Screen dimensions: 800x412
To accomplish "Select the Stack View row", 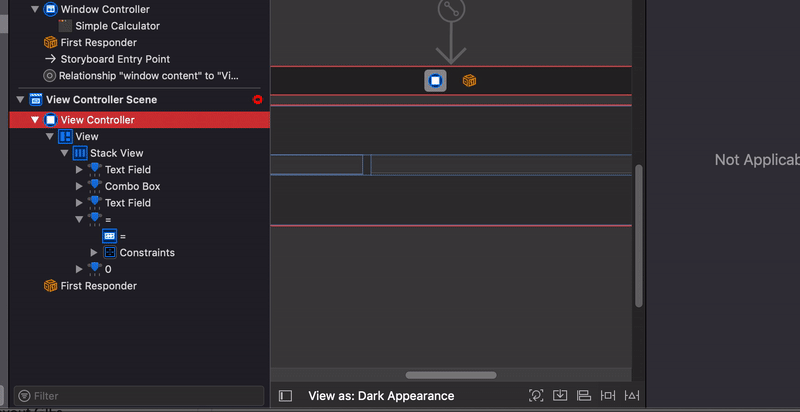I will (139, 153).
